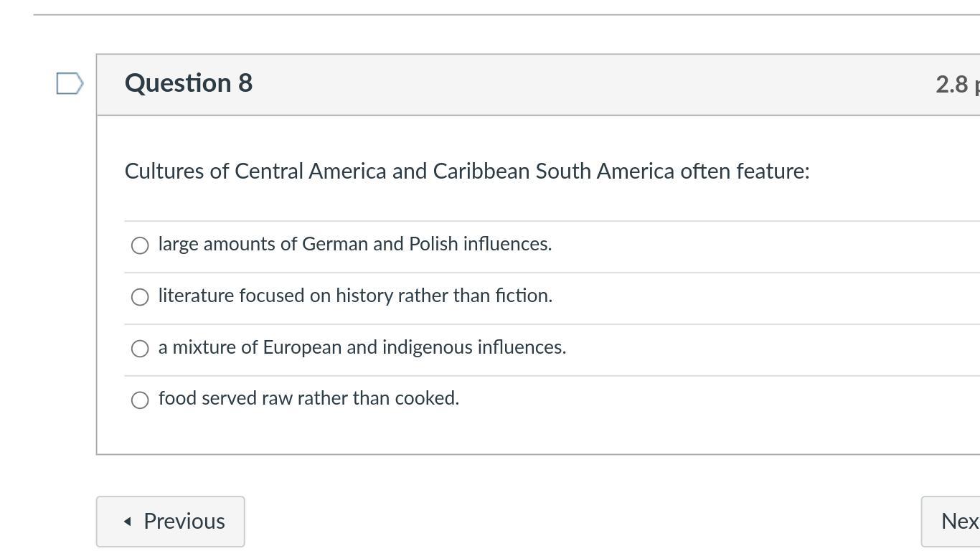The height and width of the screenshot is (551, 980).
Task: Click the left arrow icon on Previous
Action: [128, 522]
